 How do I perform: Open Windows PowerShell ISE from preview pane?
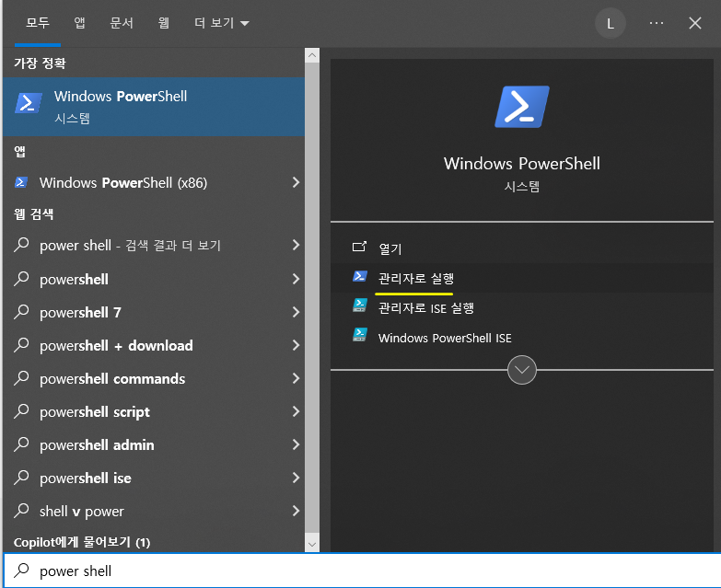[x=522, y=338]
